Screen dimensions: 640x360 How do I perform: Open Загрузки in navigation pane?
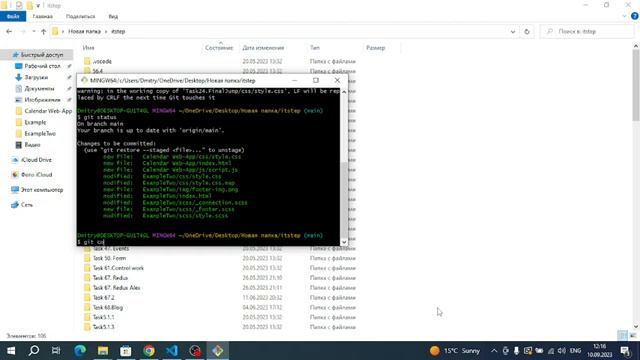[36, 77]
